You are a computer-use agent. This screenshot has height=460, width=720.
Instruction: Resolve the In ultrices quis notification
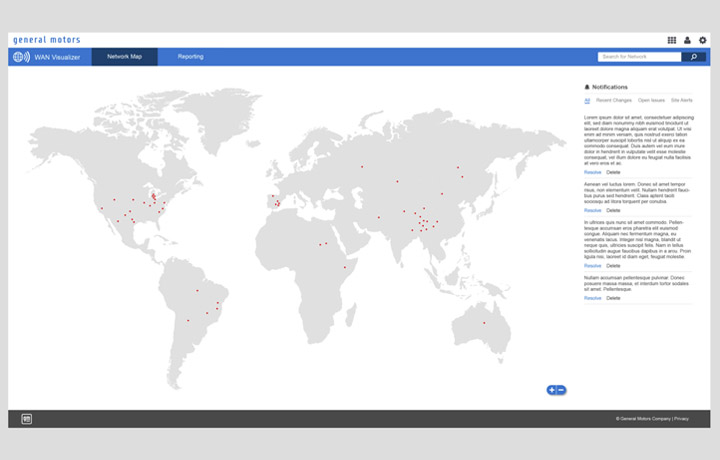click(x=592, y=266)
